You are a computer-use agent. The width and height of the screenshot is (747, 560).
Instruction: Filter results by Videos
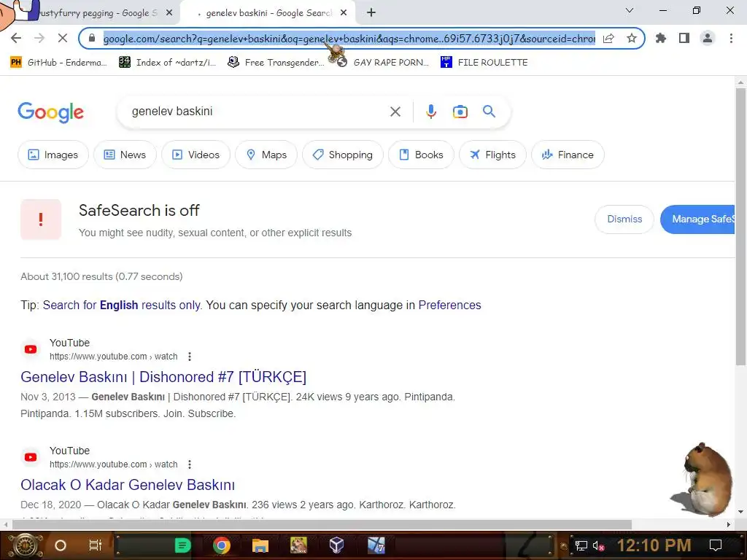pos(196,155)
